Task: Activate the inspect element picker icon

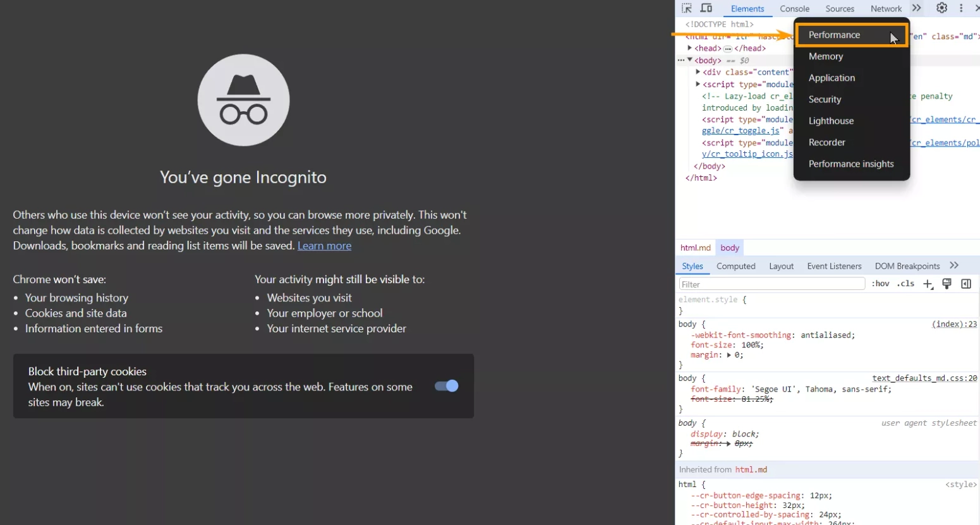Action: click(x=687, y=8)
